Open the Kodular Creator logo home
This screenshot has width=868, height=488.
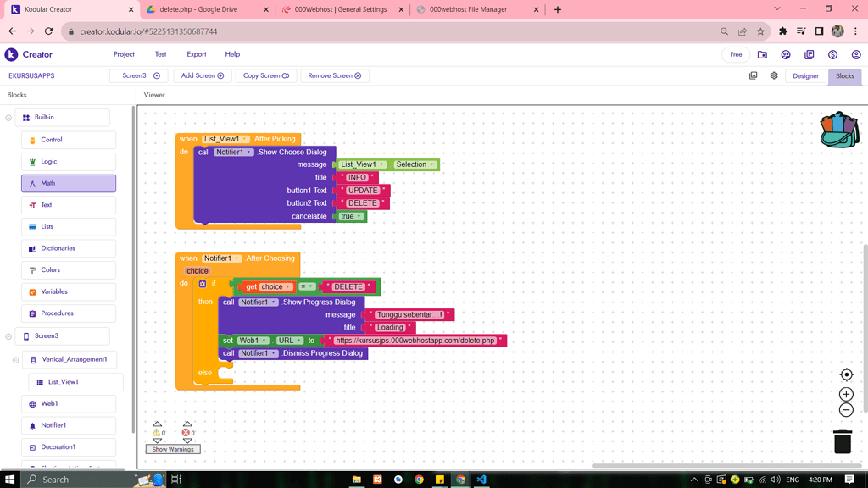pos(29,54)
